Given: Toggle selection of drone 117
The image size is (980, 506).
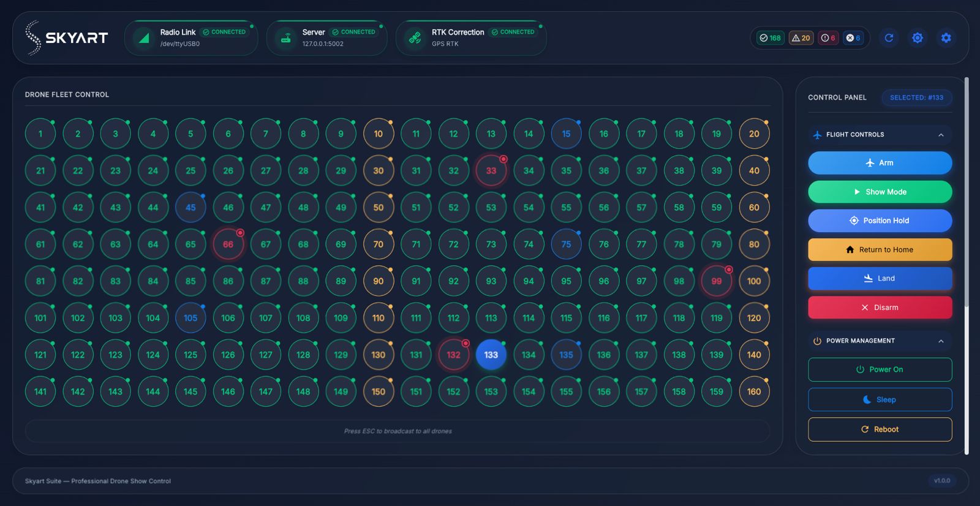Looking at the screenshot, I should tap(641, 317).
